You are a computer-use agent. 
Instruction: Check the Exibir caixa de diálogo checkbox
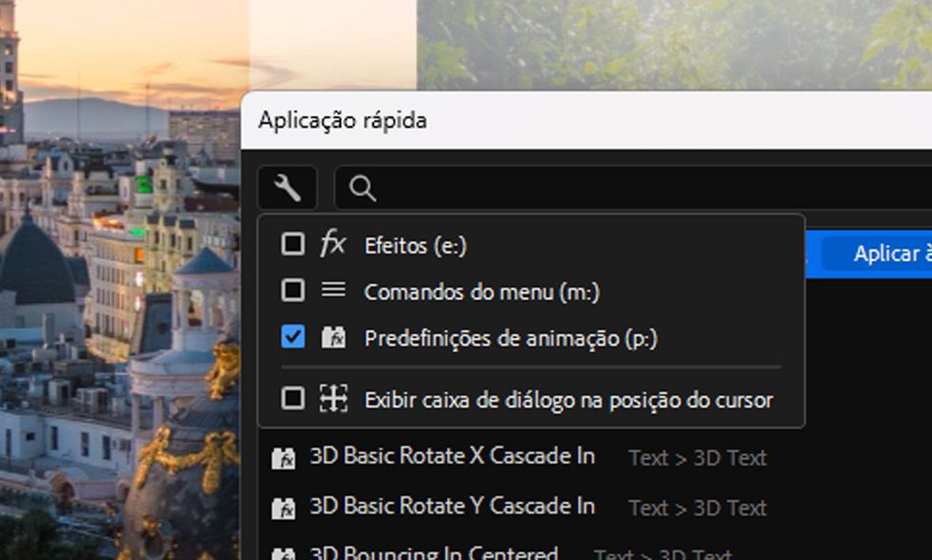[293, 399]
